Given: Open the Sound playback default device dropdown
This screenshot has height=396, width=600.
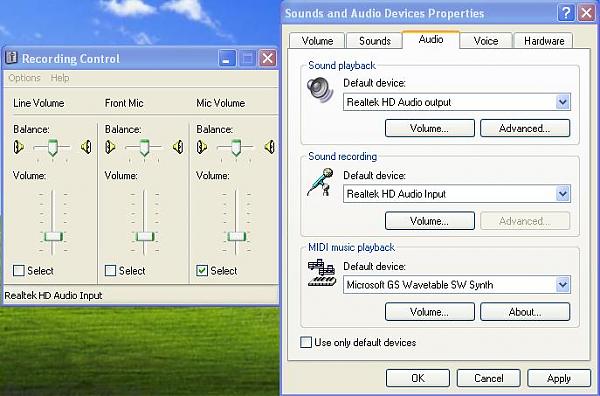Looking at the screenshot, I should tap(562, 102).
